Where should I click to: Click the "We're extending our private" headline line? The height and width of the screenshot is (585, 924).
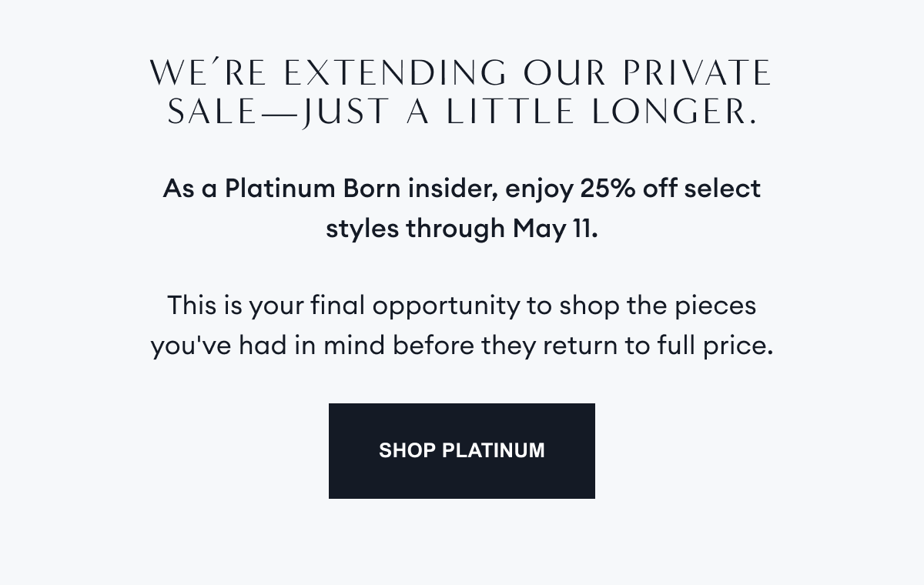(x=461, y=73)
